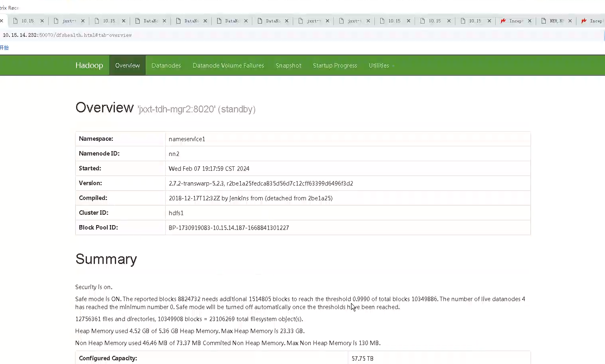605x364 pixels.
Task: Close the NEW,NE browser tab
Action: 570,21
